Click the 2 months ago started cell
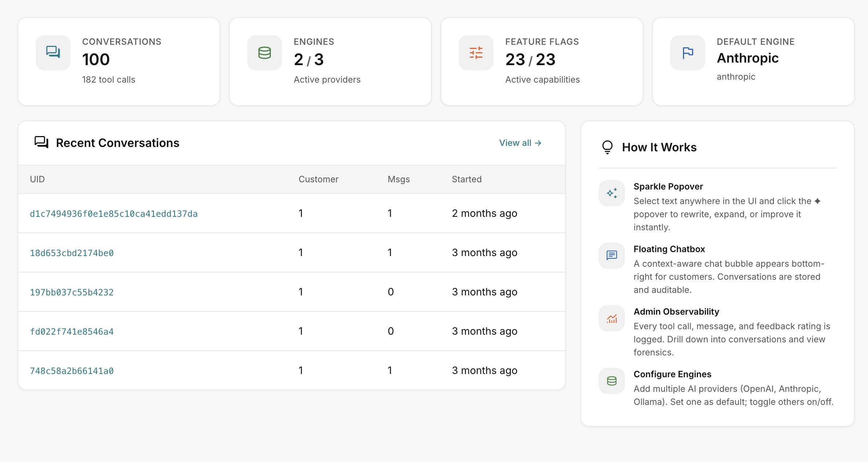868x462 pixels. 485,213
